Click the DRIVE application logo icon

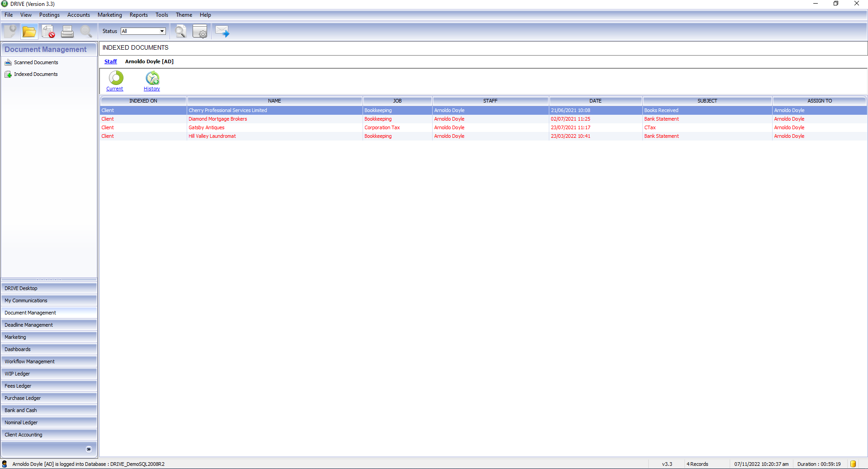[x=5, y=4]
